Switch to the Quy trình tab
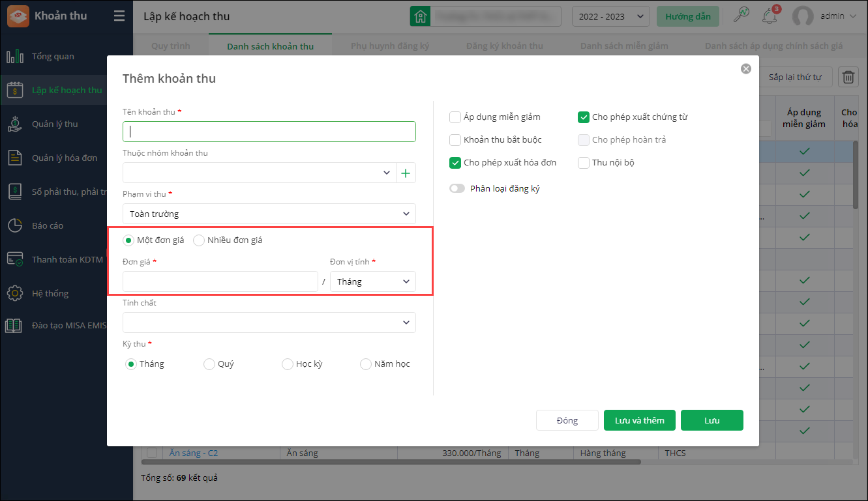The height and width of the screenshot is (501, 868). coord(171,46)
